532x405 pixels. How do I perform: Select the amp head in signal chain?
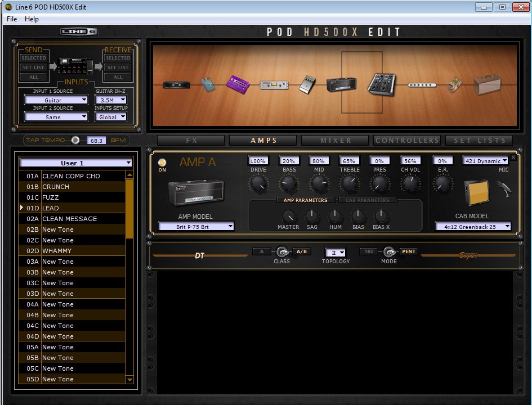pyautogui.click(x=341, y=85)
